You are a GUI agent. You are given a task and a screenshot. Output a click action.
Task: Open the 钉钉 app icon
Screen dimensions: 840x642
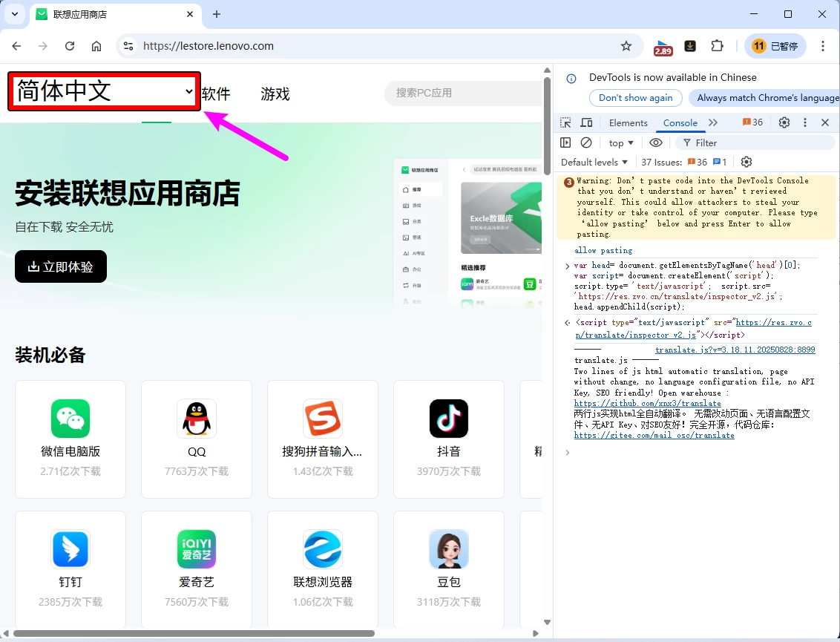pyautogui.click(x=70, y=548)
